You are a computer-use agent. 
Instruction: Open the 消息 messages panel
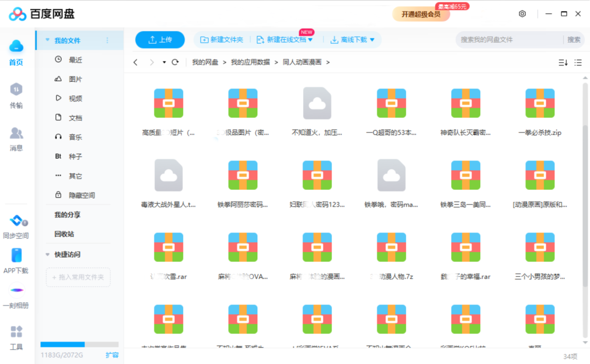click(16, 139)
